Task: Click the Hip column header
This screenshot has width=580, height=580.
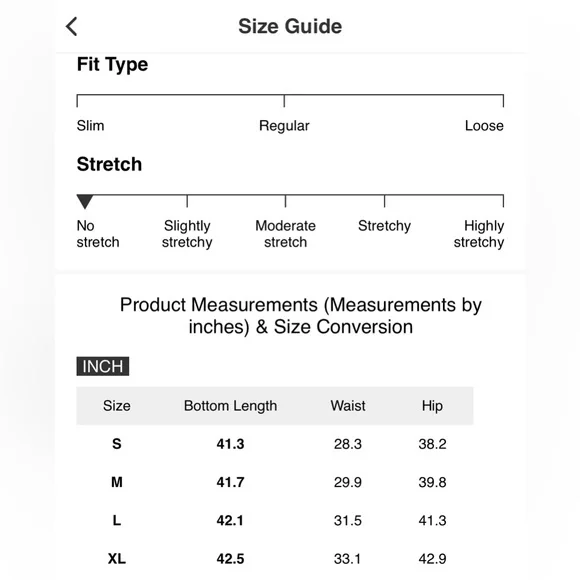Action: click(x=432, y=406)
